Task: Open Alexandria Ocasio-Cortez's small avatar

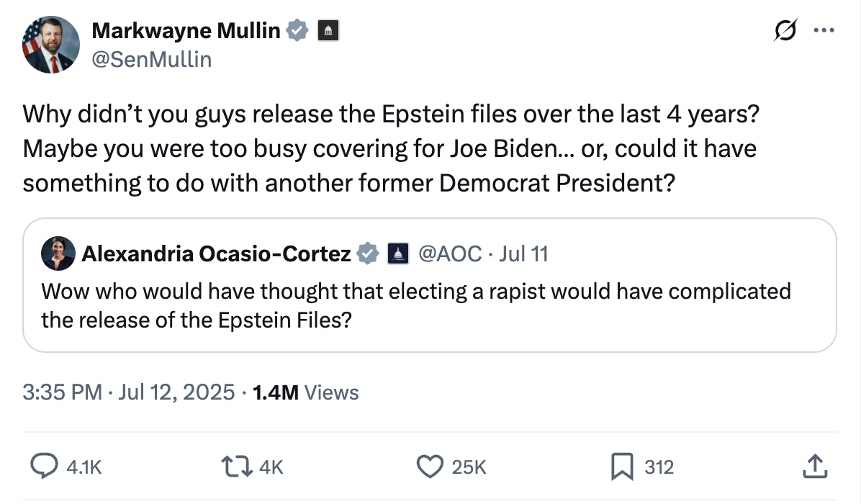Action: coord(58,253)
